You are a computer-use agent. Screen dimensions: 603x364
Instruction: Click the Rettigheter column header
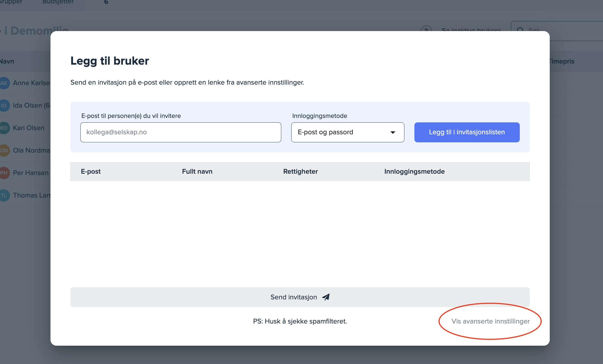[x=300, y=171]
